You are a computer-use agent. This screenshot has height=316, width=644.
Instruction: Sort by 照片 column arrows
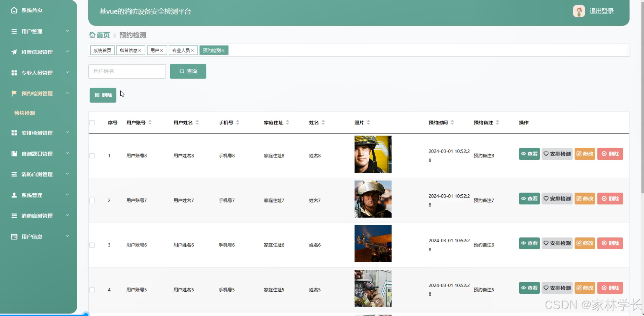point(368,122)
